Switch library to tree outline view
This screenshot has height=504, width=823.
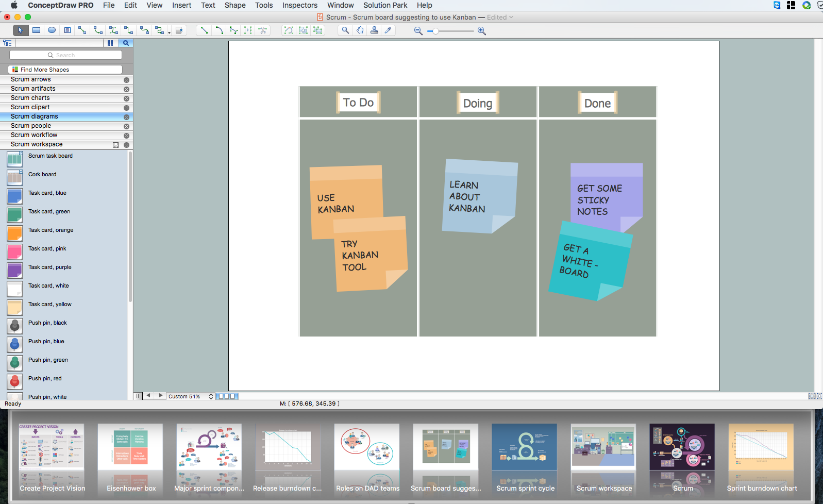(x=7, y=43)
